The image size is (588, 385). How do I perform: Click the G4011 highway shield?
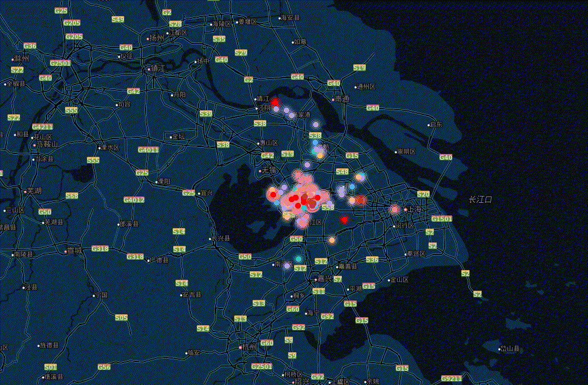148,150
